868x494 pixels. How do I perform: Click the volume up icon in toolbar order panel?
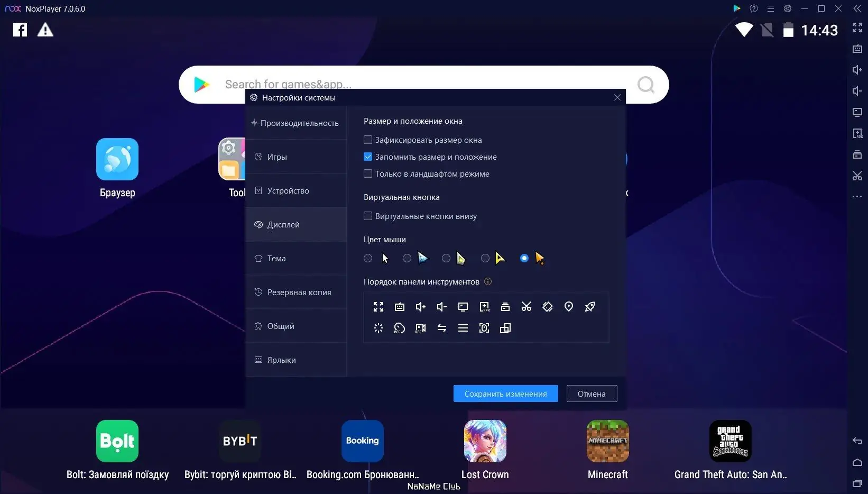click(x=421, y=307)
